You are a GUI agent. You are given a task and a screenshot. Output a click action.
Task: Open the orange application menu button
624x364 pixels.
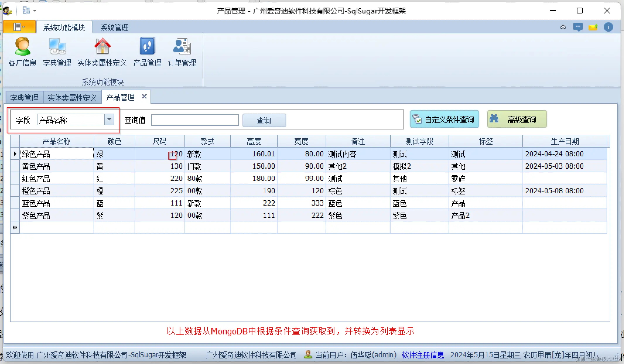[x=19, y=27]
